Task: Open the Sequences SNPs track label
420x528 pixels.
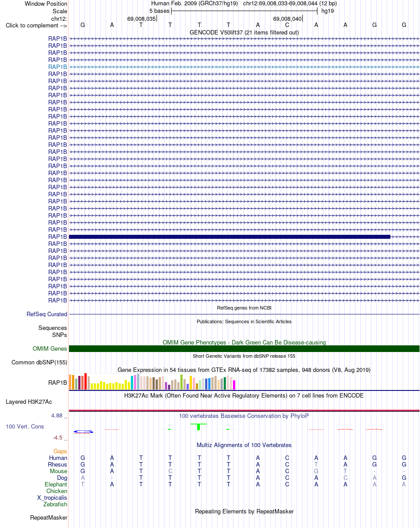Action: coord(53,331)
